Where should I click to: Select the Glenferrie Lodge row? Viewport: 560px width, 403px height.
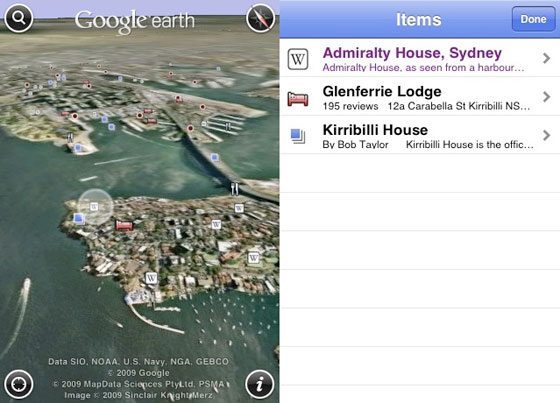click(420, 96)
